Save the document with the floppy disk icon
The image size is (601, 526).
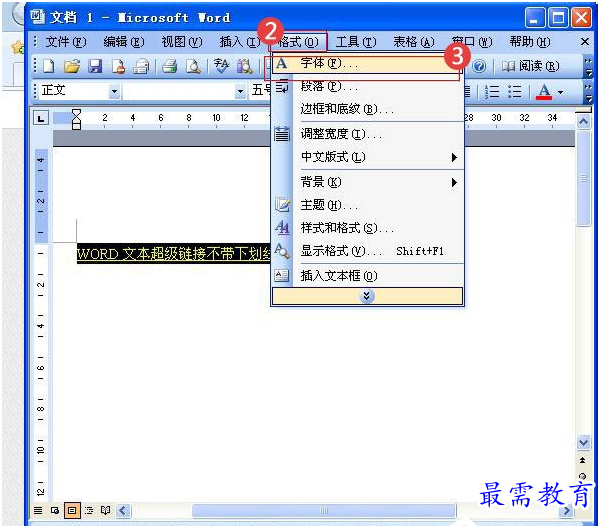[95, 66]
